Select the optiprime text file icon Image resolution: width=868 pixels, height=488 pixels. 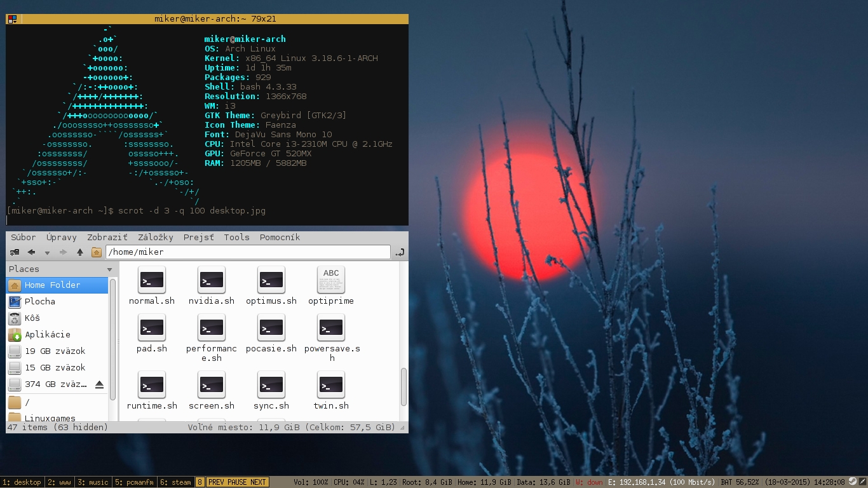[331, 280]
